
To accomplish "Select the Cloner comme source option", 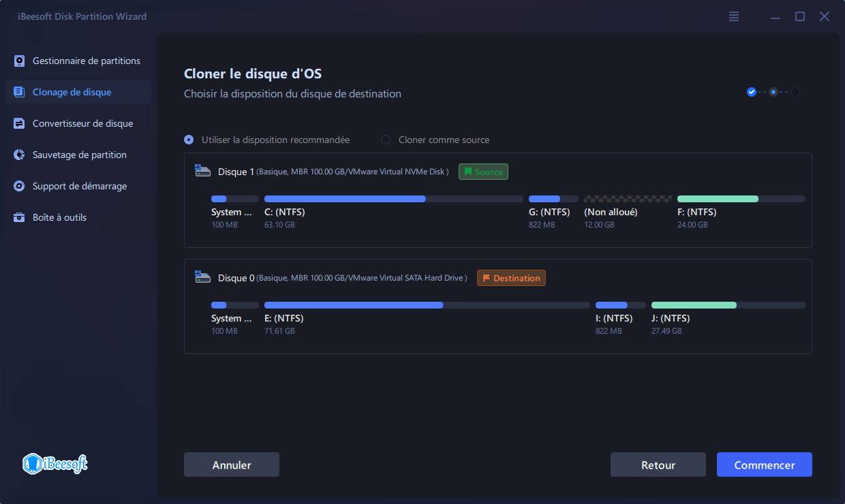I will (386, 140).
